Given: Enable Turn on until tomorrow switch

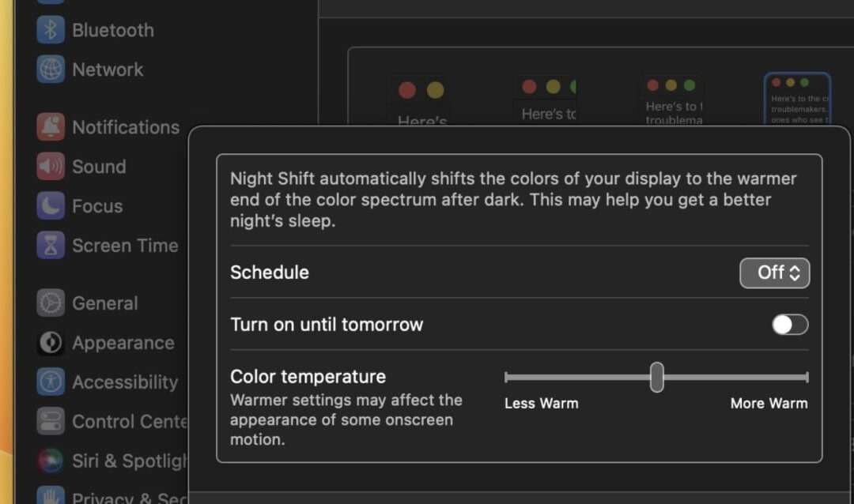Looking at the screenshot, I should 790,325.
